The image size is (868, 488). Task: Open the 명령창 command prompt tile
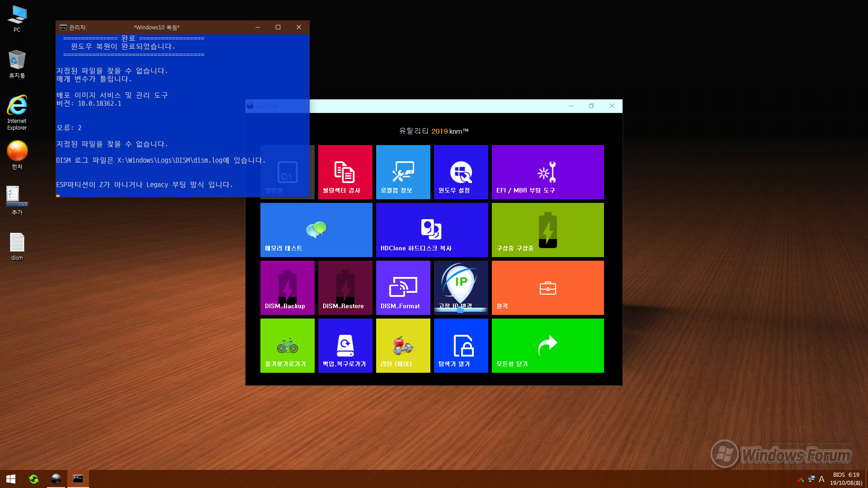click(287, 172)
